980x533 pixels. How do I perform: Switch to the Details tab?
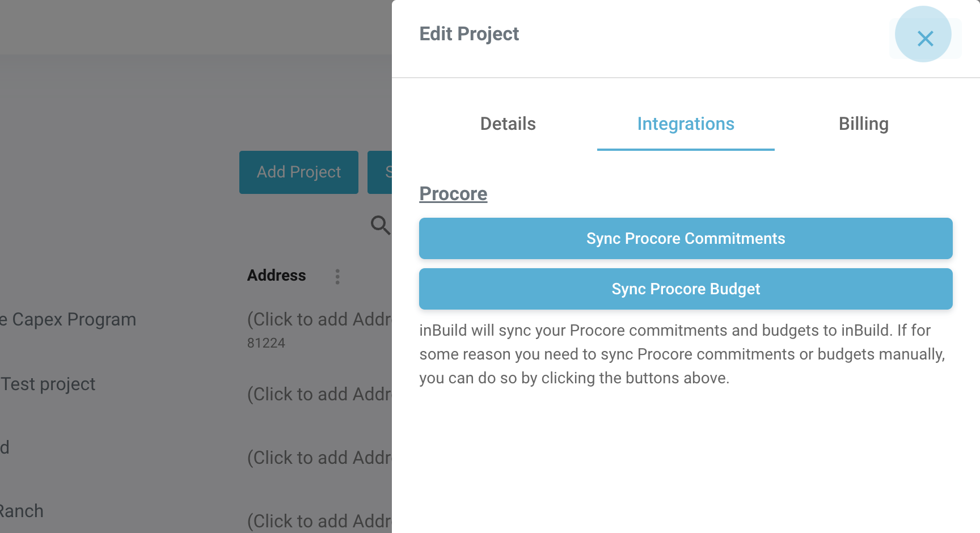[x=508, y=124]
